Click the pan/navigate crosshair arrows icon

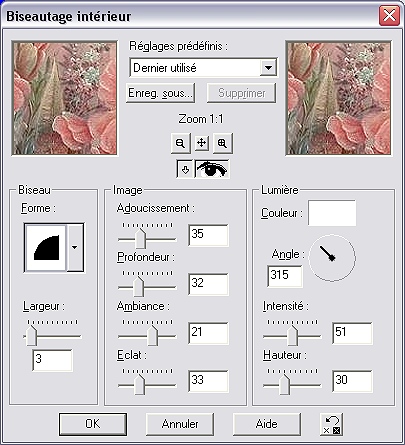[x=201, y=143]
